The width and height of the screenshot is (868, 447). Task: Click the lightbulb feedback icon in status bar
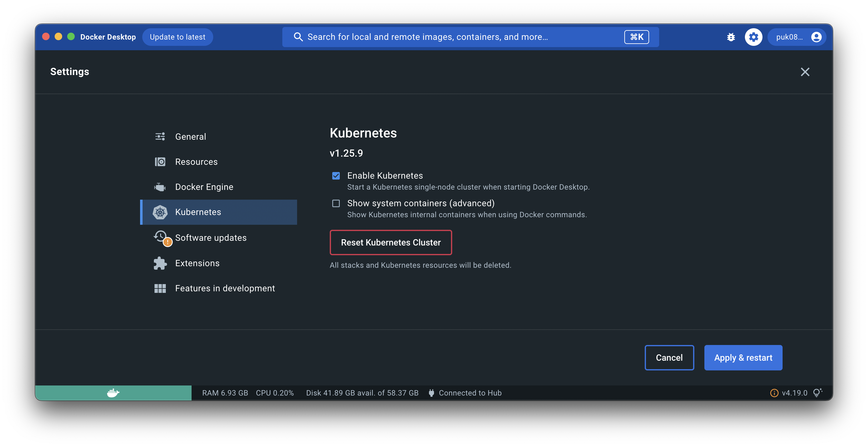(x=817, y=393)
